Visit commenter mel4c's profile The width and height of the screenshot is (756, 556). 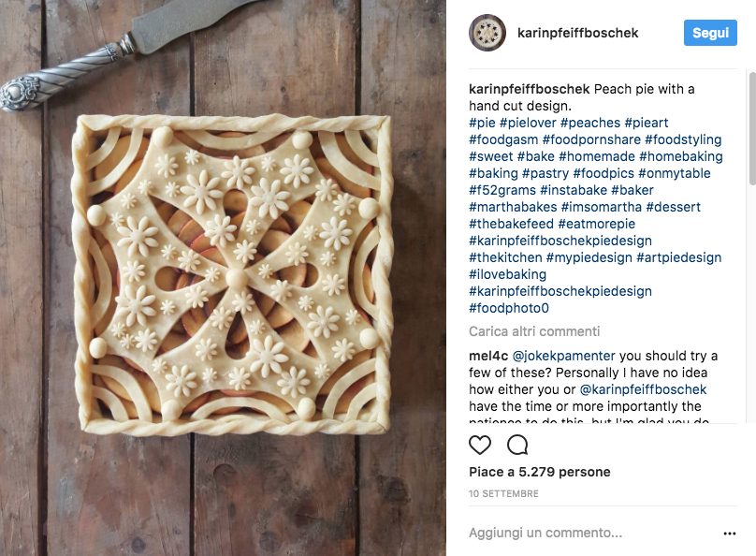click(487, 356)
